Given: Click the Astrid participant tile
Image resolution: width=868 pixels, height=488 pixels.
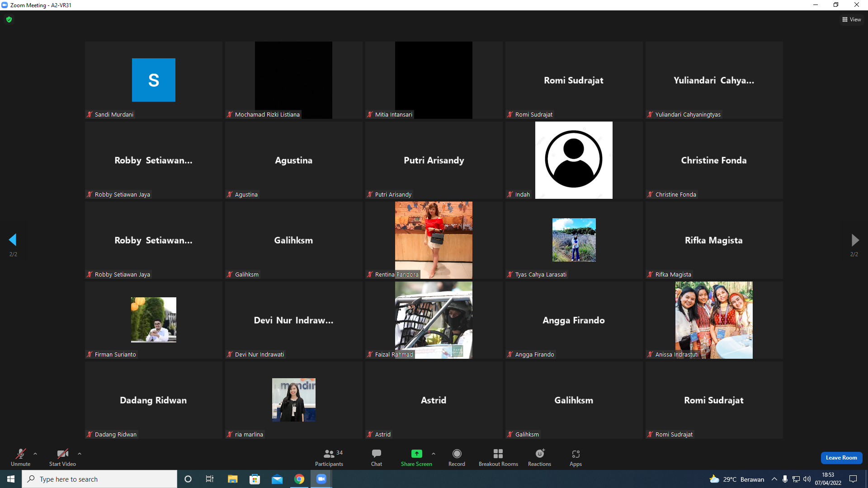Looking at the screenshot, I should click(434, 400).
